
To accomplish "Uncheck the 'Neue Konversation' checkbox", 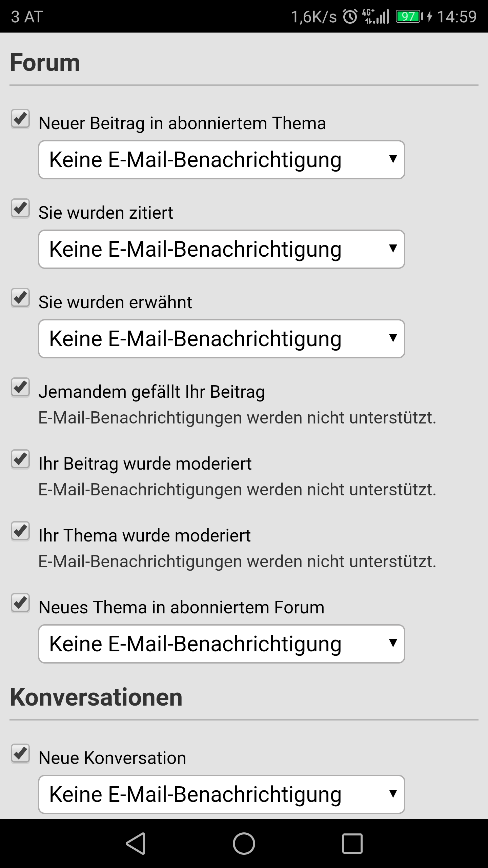I will [20, 753].
